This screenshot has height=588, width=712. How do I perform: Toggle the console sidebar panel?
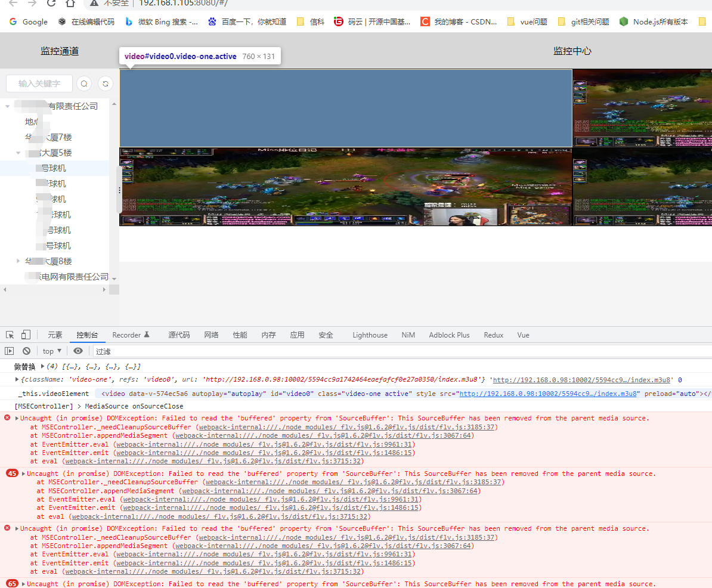coord(8,351)
